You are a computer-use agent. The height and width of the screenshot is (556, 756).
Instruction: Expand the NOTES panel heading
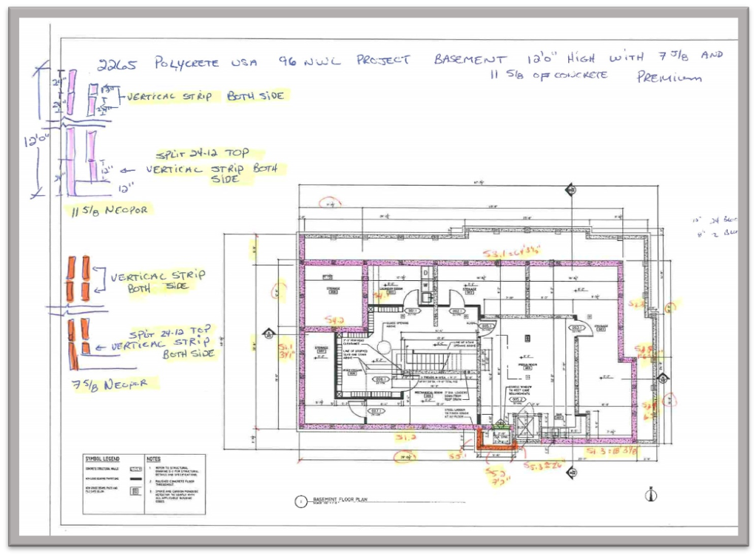pos(153,459)
